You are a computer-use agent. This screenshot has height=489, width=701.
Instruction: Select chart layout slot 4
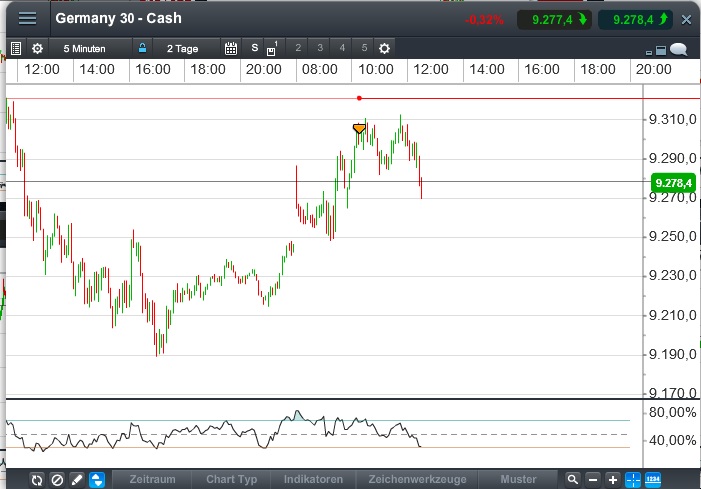(342, 48)
